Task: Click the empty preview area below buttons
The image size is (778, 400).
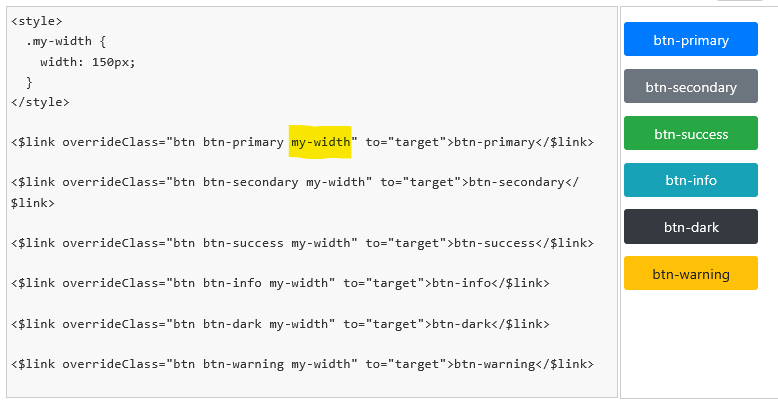Action: 699,345
